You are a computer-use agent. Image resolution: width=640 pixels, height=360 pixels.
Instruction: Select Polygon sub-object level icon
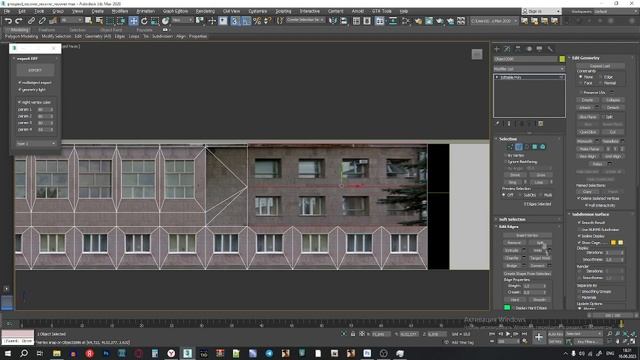[534, 147]
